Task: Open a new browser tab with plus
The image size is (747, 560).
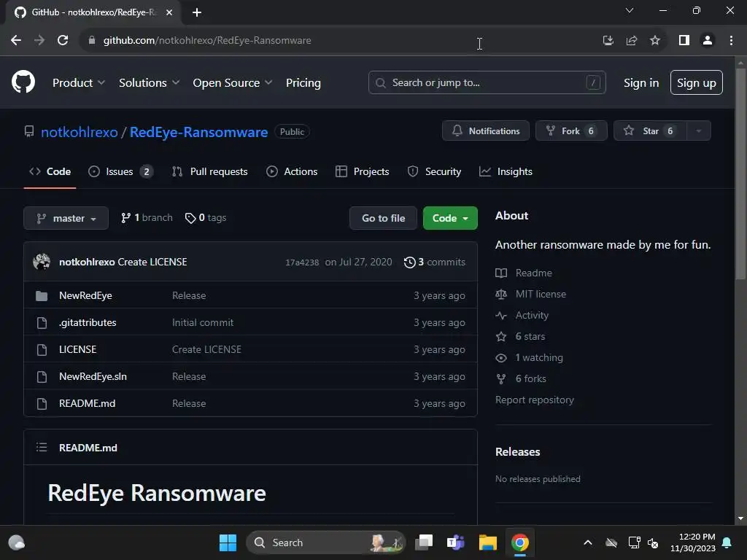Action: click(x=197, y=12)
